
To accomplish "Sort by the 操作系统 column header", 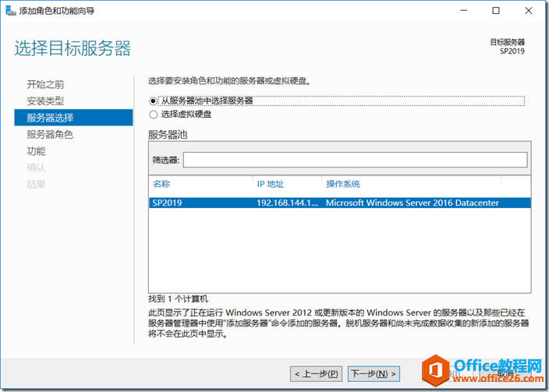I will click(343, 184).
